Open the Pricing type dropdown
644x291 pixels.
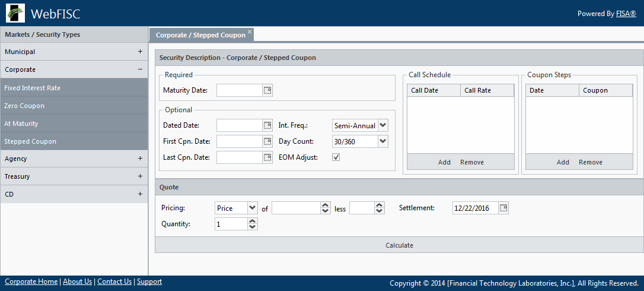point(253,208)
